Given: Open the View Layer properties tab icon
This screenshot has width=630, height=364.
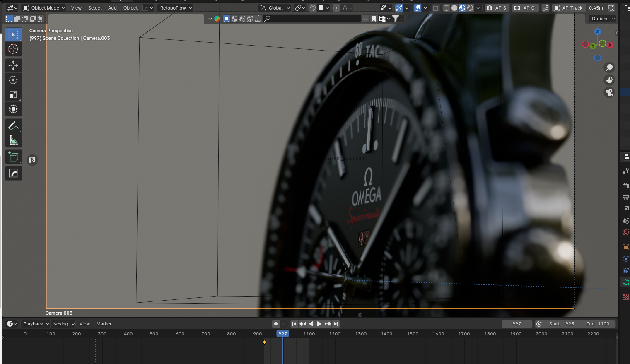Looking at the screenshot, I should pyautogui.click(x=626, y=209).
